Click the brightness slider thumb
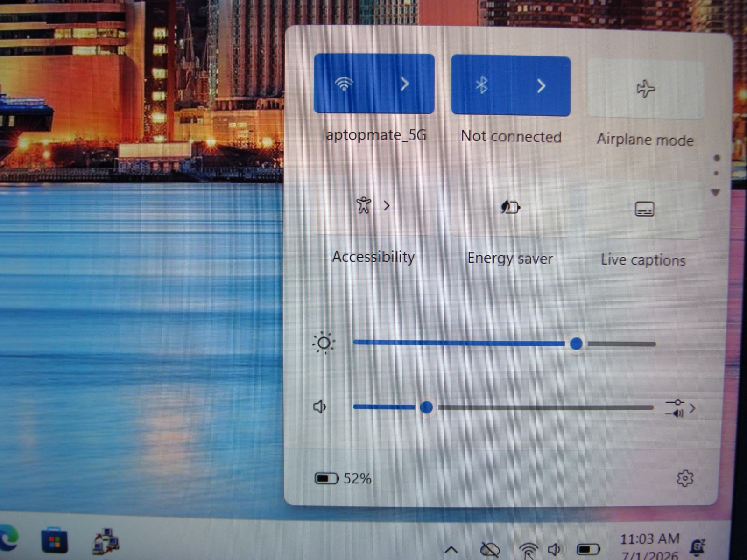The image size is (747, 560). pos(576,344)
